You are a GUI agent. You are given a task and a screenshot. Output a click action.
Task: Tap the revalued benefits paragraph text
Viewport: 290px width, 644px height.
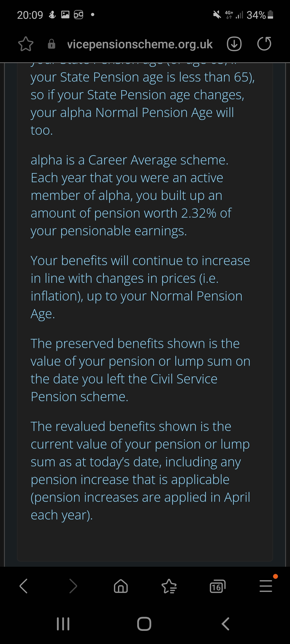pyautogui.click(x=140, y=470)
